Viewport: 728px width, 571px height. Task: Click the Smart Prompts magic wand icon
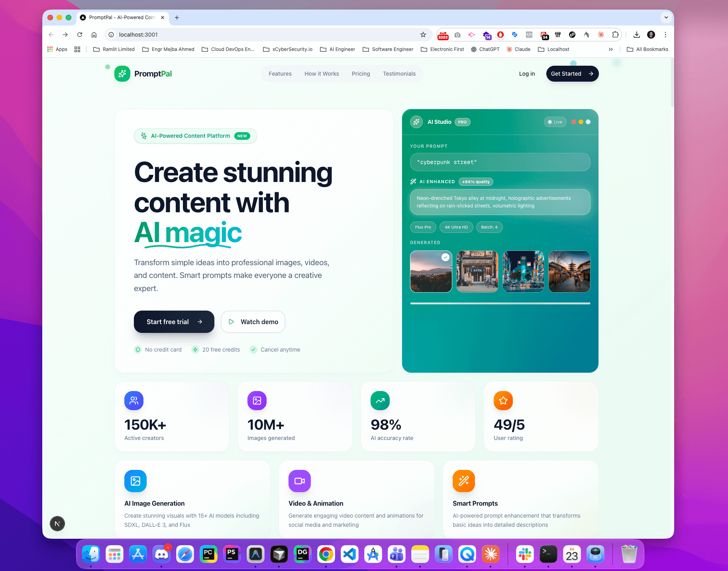coord(463,481)
